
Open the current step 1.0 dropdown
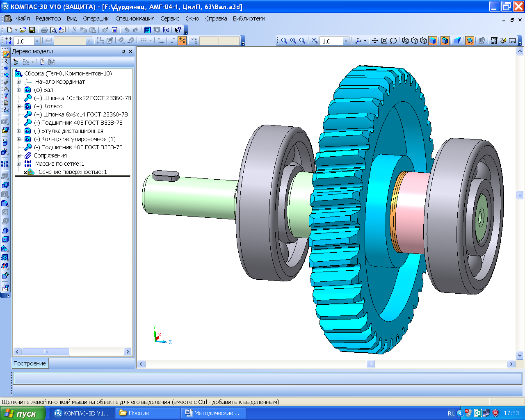tap(37, 41)
